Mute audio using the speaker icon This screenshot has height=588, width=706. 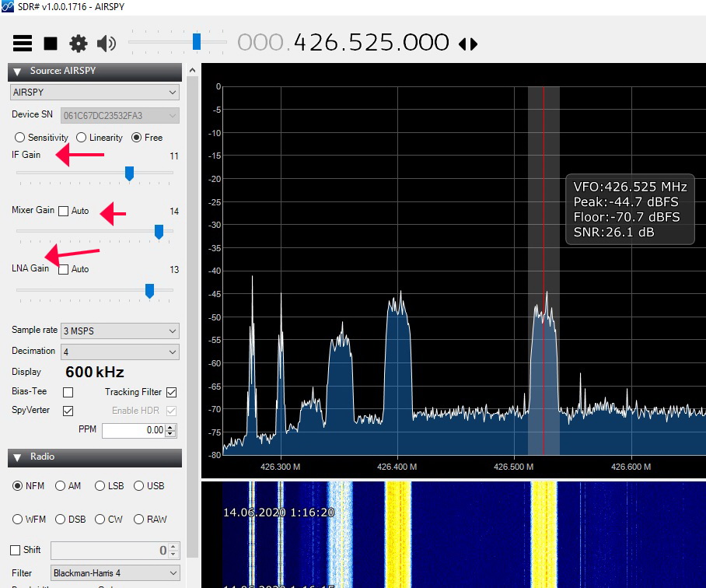(x=107, y=44)
